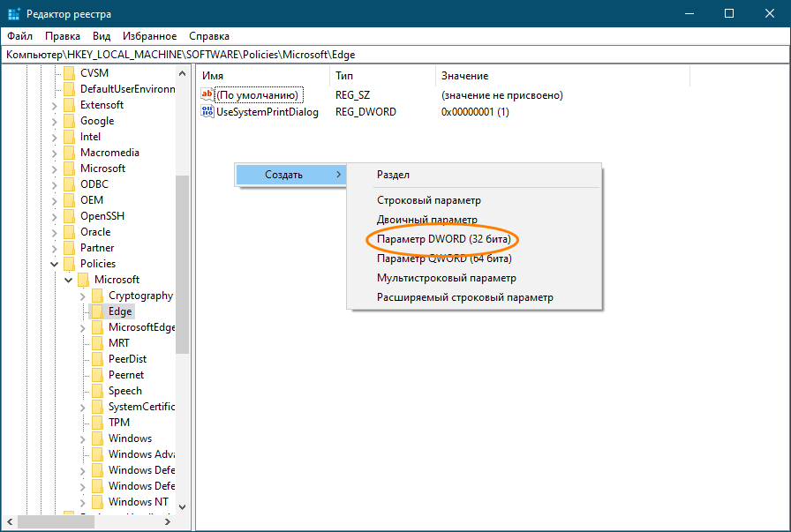Click the Тип column header
This screenshot has height=532, width=791.
pyautogui.click(x=382, y=76)
